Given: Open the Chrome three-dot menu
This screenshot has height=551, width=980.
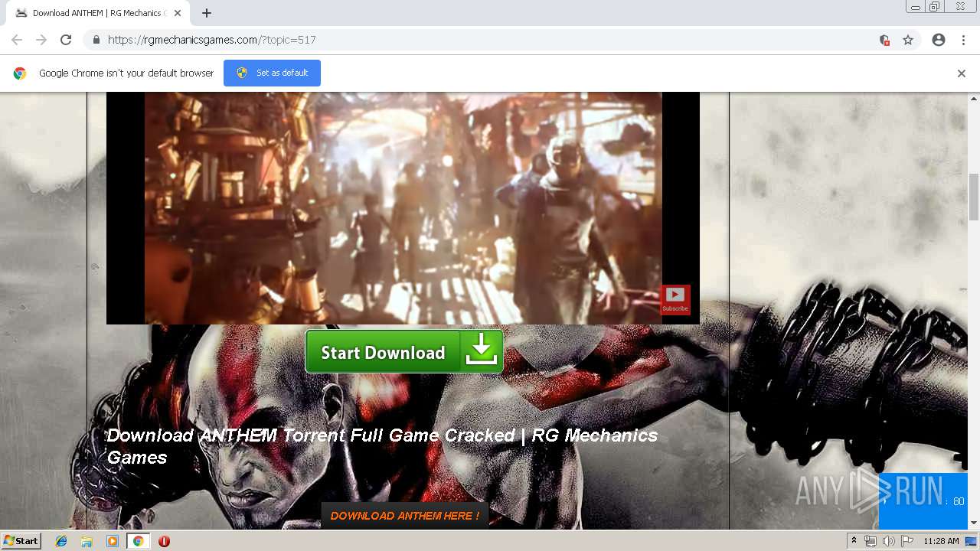Looking at the screenshot, I should tap(963, 40).
